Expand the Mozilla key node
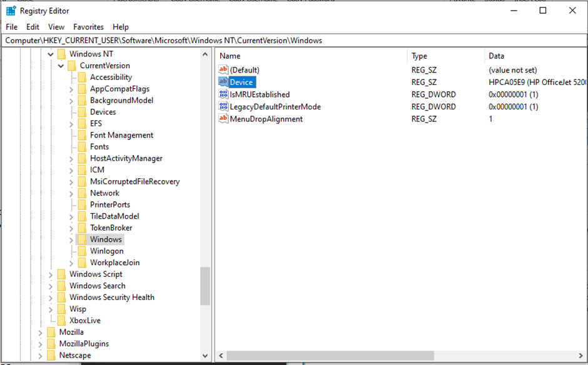Viewport: 588px width, 365px height. [41, 332]
